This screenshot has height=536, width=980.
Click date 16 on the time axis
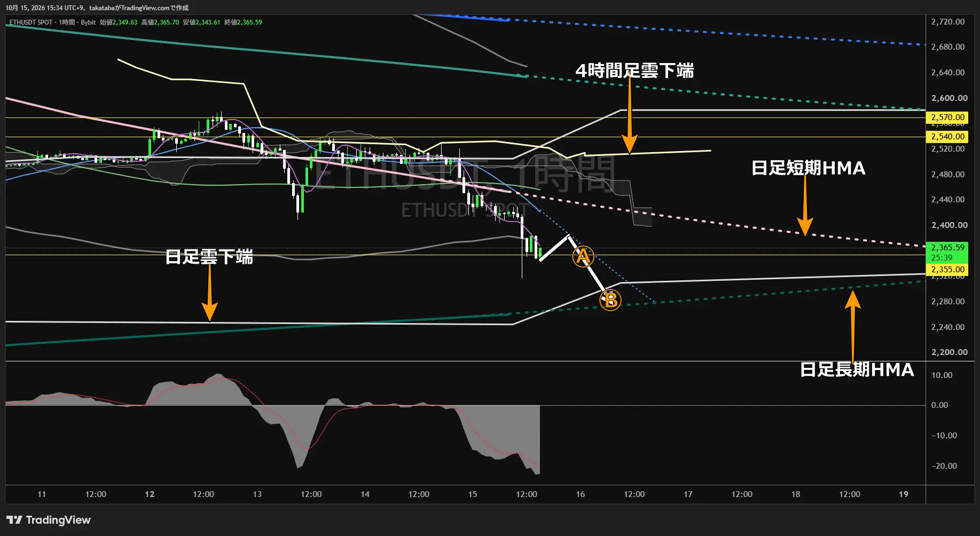(581, 494)
